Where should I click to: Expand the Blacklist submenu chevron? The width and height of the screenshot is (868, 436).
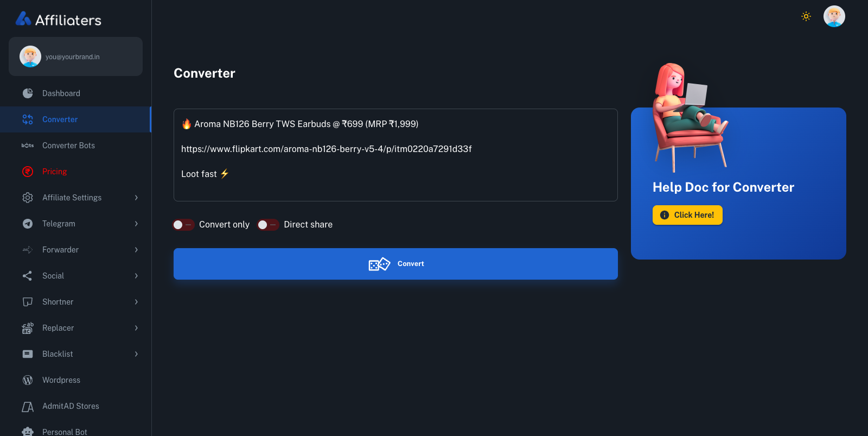(x=136, y=354)
